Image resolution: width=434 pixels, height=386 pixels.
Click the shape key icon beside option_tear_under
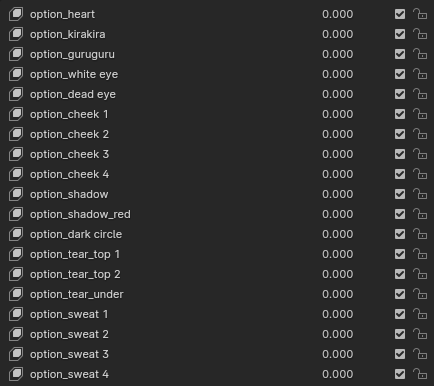coord(16,294)
